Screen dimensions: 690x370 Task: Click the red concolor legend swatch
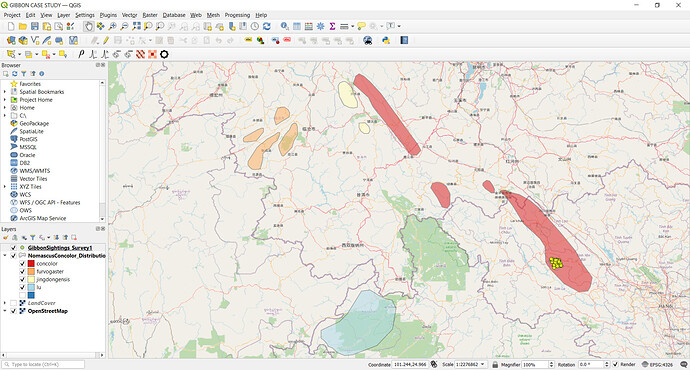coord(31,264)
